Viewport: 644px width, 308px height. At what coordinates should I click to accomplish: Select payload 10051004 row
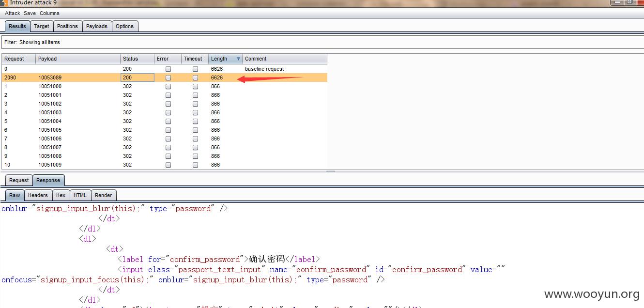tap(164, 121)
